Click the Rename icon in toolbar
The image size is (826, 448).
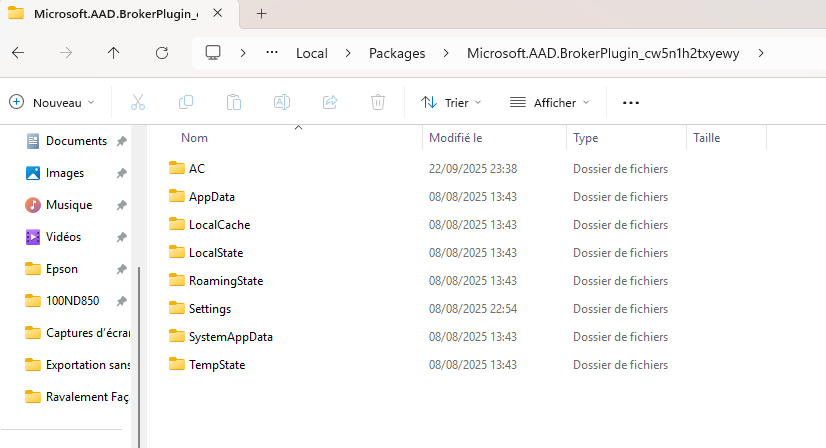[x=282, y=102]
